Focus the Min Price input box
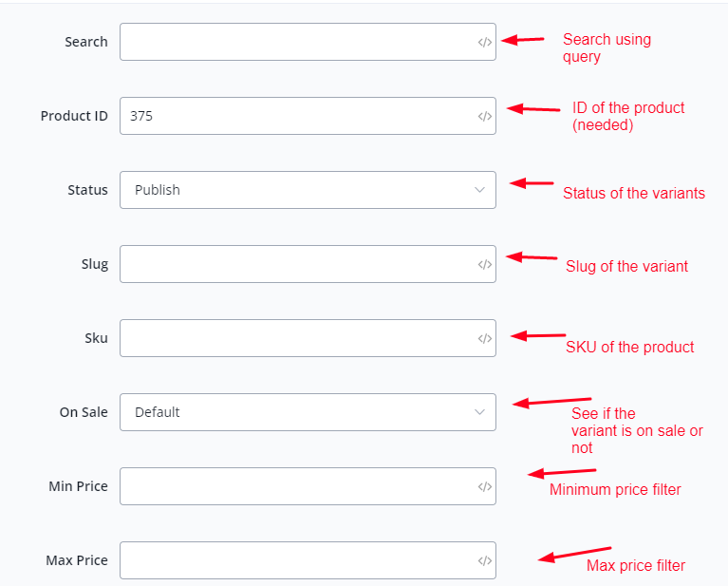The image size is (728, 586). pyautogui.click(x=296, y=486)
